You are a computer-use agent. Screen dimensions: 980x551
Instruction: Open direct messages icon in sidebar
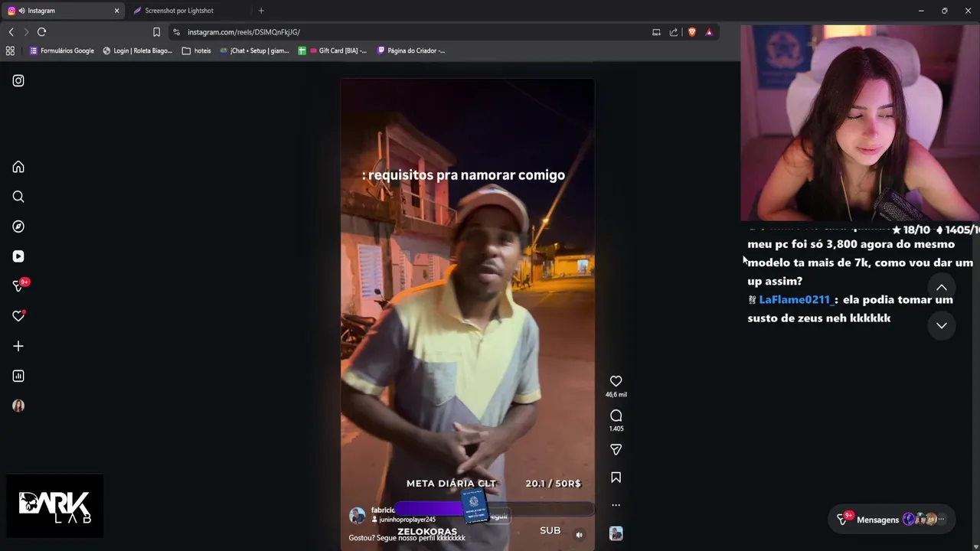point(19,285)
